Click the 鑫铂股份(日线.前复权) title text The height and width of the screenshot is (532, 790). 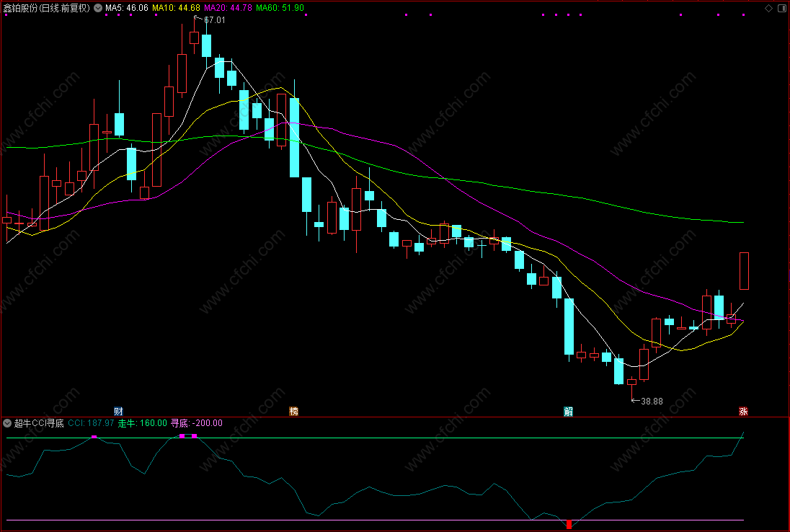point(47,8)
